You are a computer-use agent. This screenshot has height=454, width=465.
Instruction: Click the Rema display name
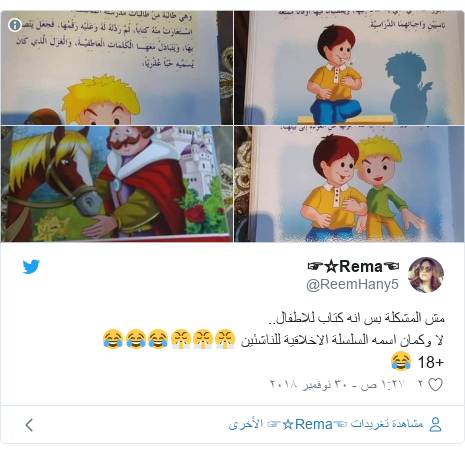pyautogui.click(x=353, y=266)
